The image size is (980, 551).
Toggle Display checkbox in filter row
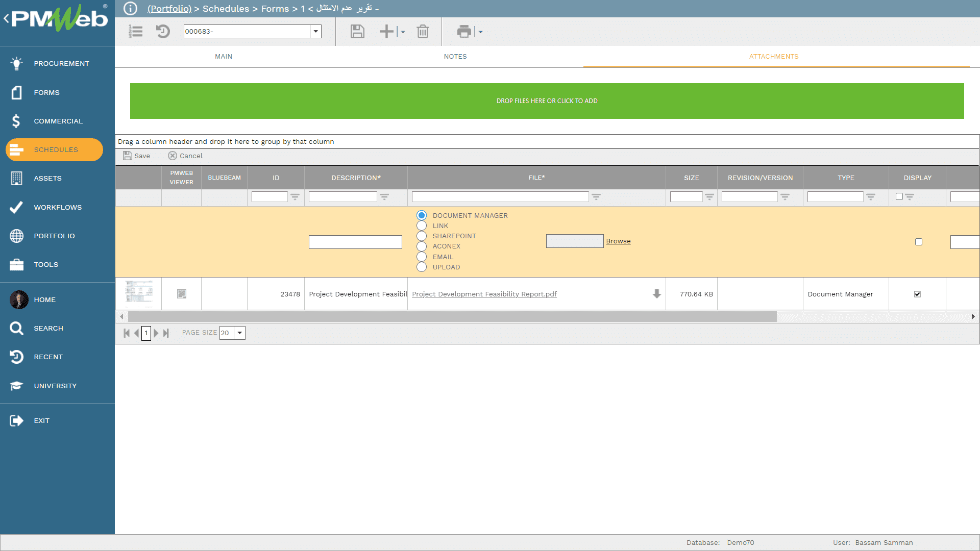coord(899,196)
